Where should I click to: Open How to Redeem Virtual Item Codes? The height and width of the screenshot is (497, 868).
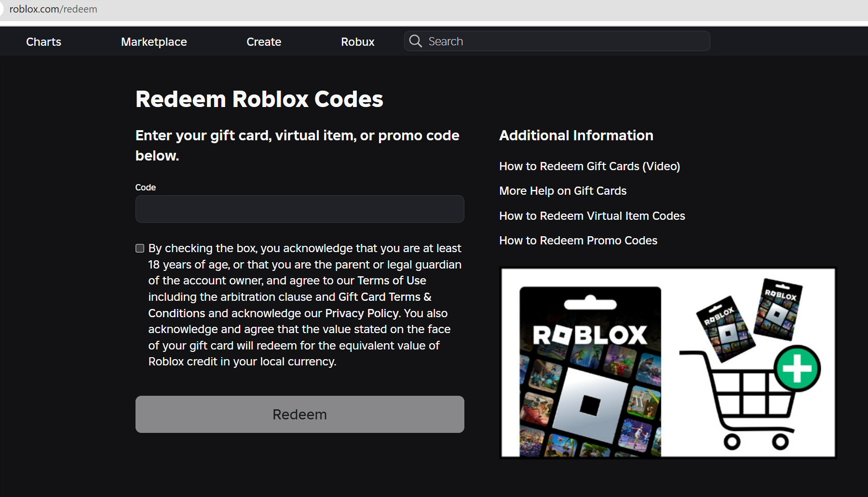click(592, 216)
